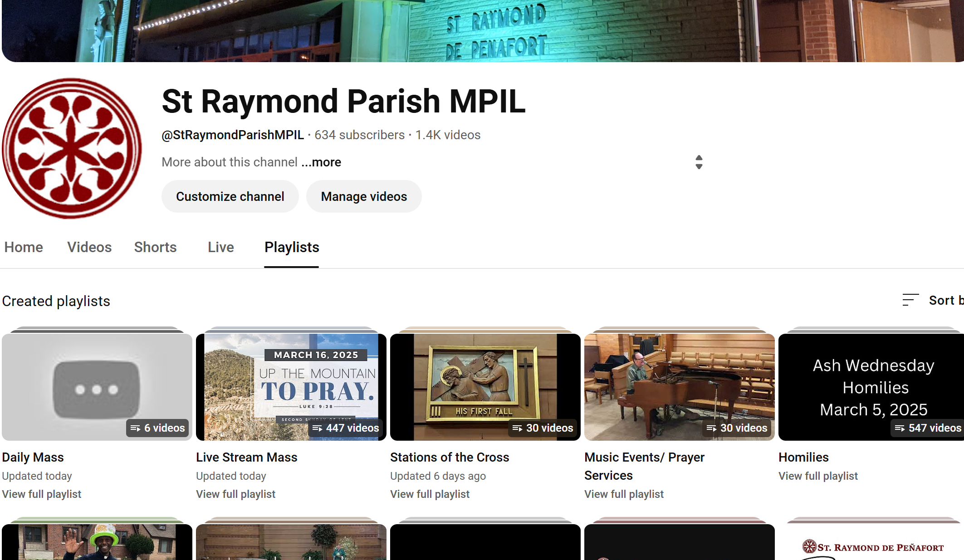Click the St Raymond channel avatar logo
964x560 pixels.
[72, 148]
